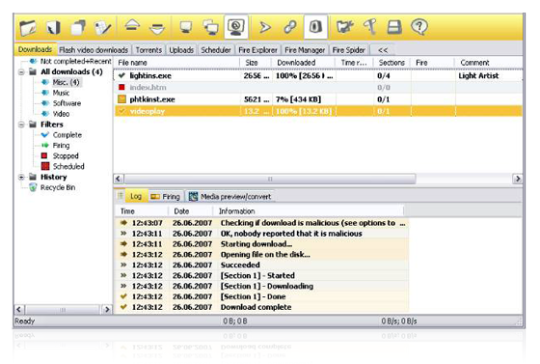Select the Music category
The image size is (540, 364).
click(x=61, y=93)
